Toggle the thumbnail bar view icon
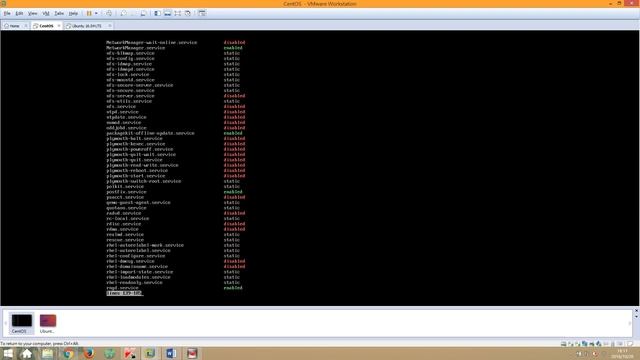 167,13
